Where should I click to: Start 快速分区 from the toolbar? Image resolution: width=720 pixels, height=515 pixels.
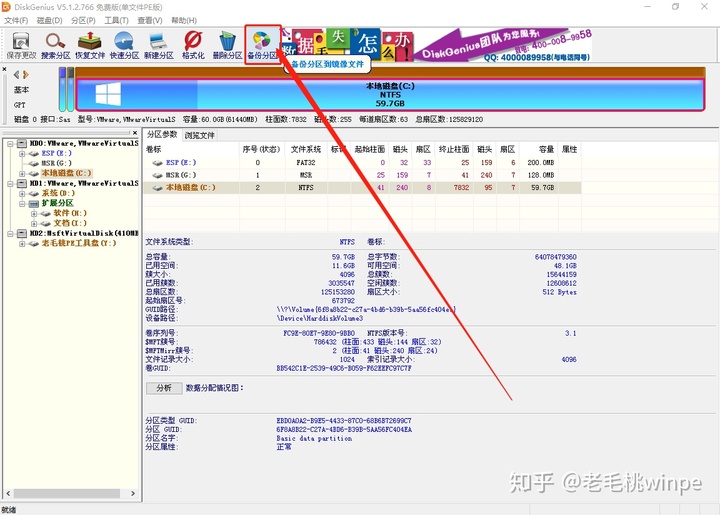click(x=124, y=46)
